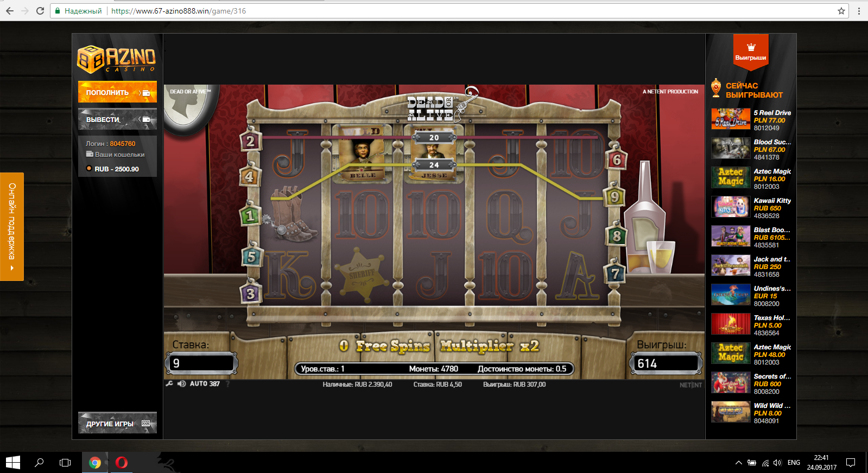Viewport: 868px width, 473px height.
Task: Select payline number 1 marker
Action: pyautogui.click(x=250, y=216)
